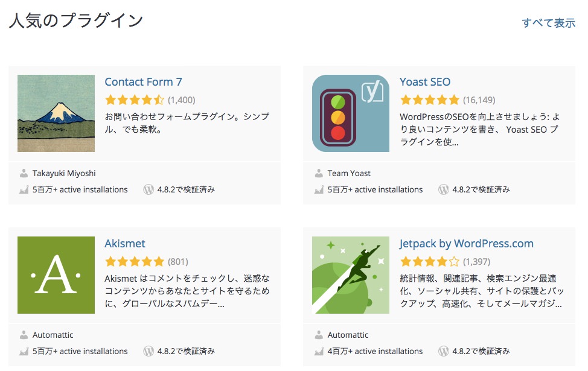Click the Jetpack four-star rating

click(430, 262)
